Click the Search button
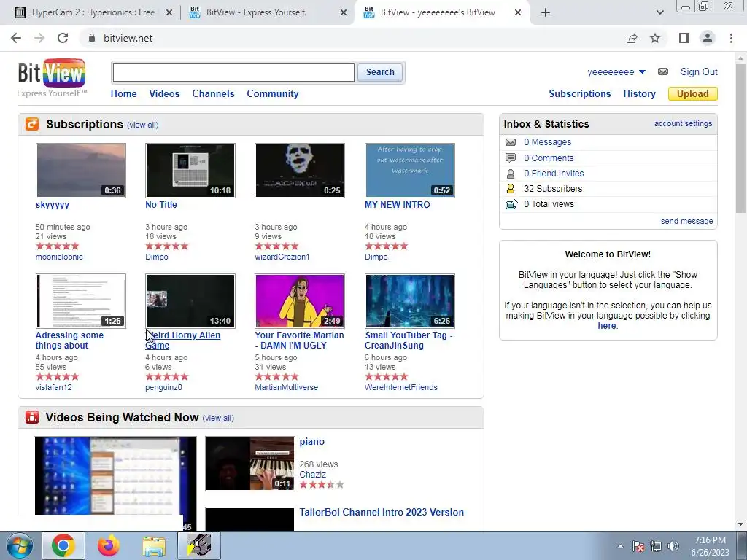Viewport: 747px width, 560px height. click(380, 72)
